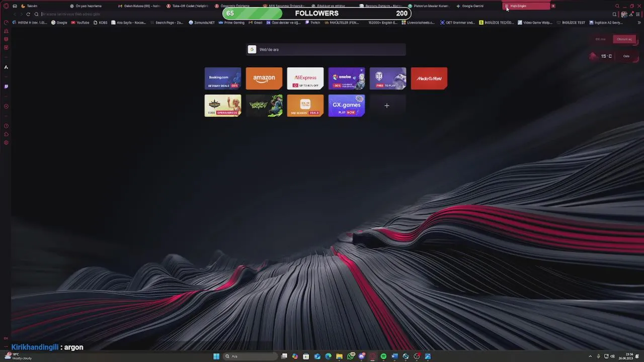
Task: Open the Opera GX main menu logo
Action: point(6,6)
